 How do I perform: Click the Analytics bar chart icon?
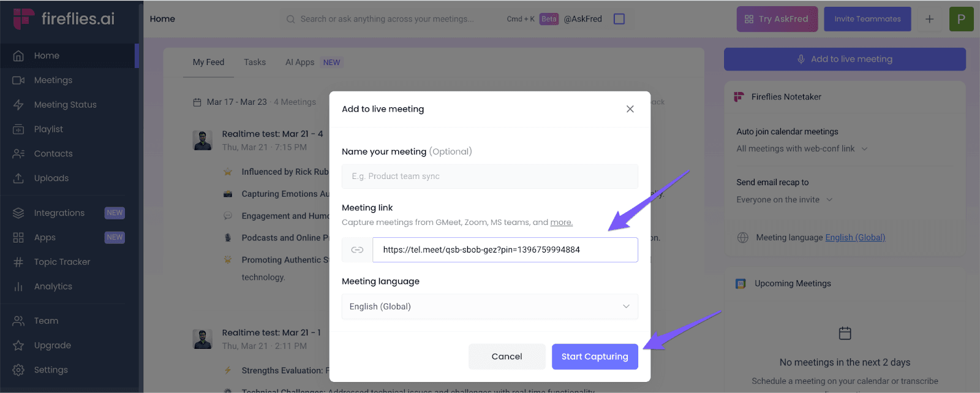(18, 286)
